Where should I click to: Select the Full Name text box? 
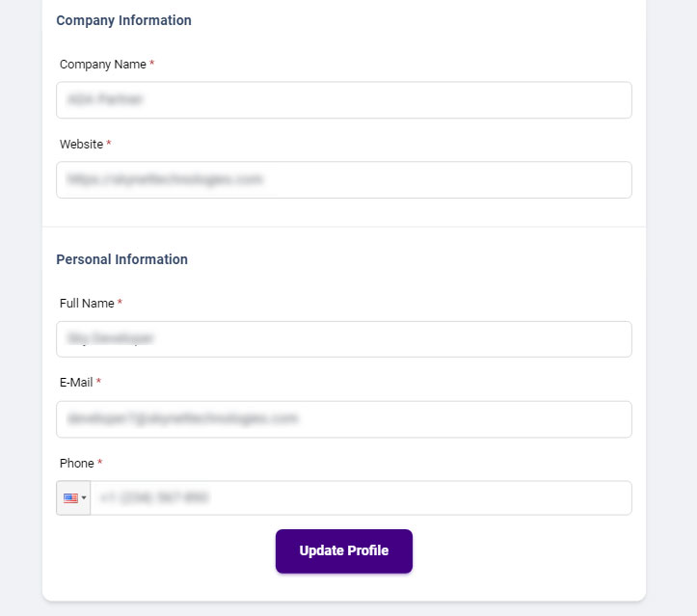[x=344, y=339]
